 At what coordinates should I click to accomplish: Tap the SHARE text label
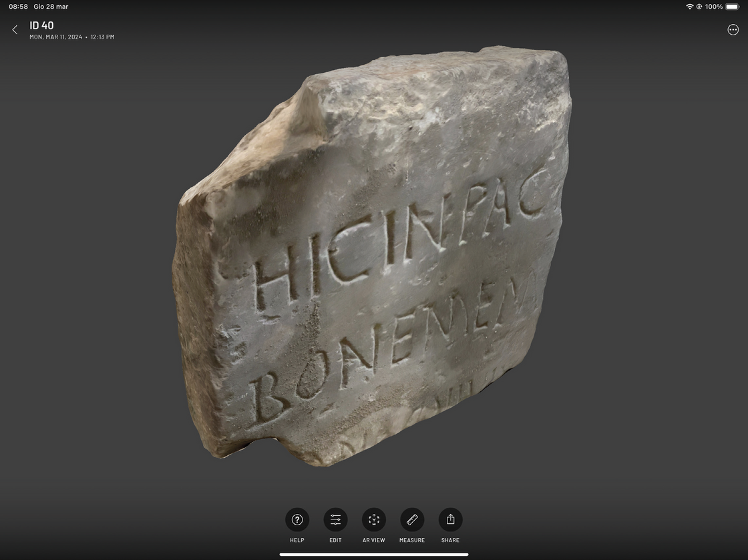[x=450, y=540]
